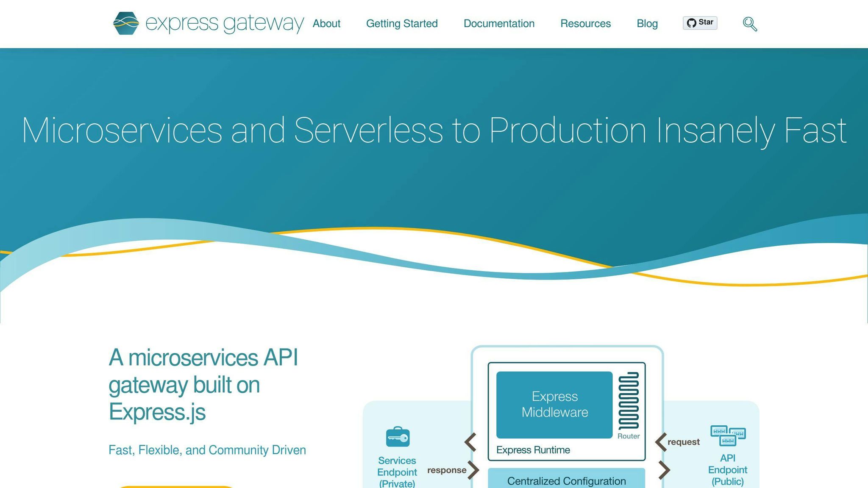This screenshot has height=488, width=868.
Task: Switch to the Documentation section
Action: (499, 24)
